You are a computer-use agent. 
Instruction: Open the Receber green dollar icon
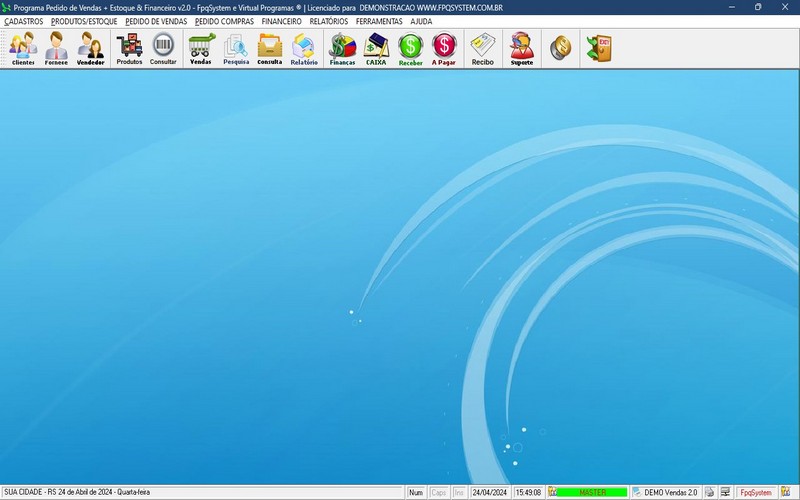click(x=410, y=47)
